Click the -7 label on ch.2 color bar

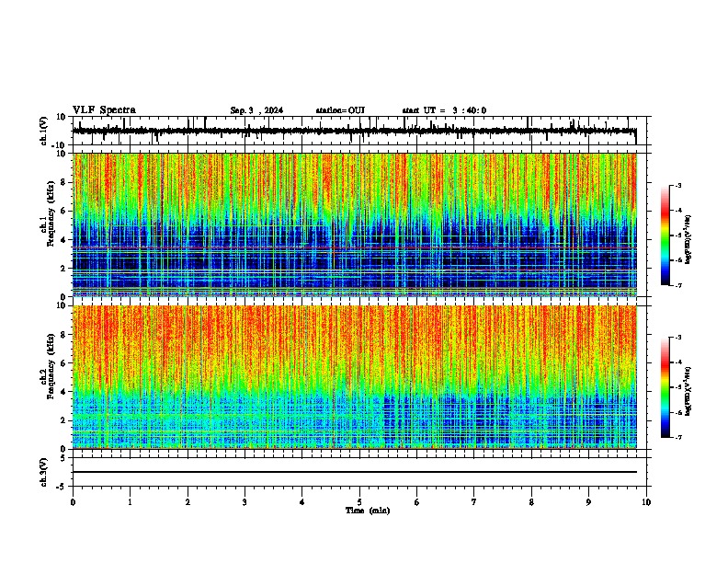point(678,437)
